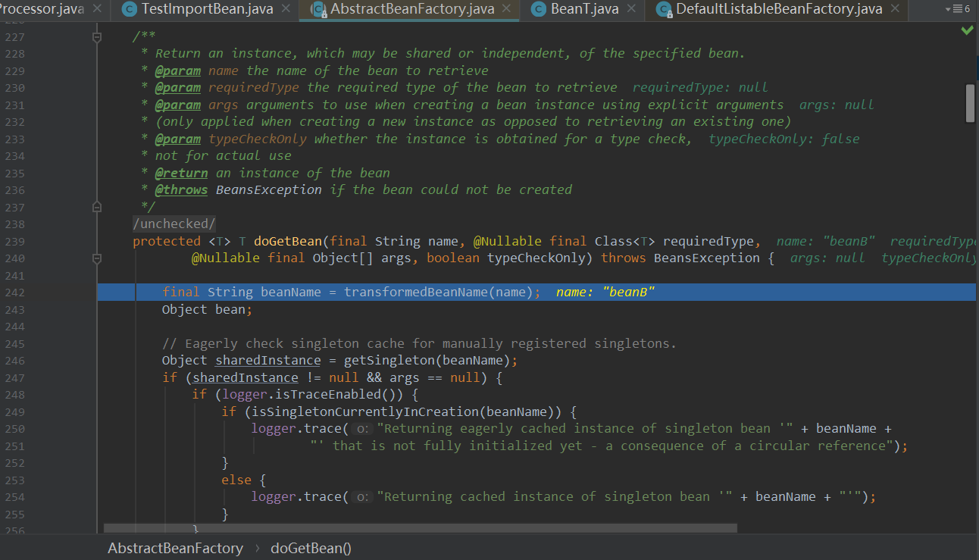
Task: Click line number 246 in the gutter
Action: point(14,361)
